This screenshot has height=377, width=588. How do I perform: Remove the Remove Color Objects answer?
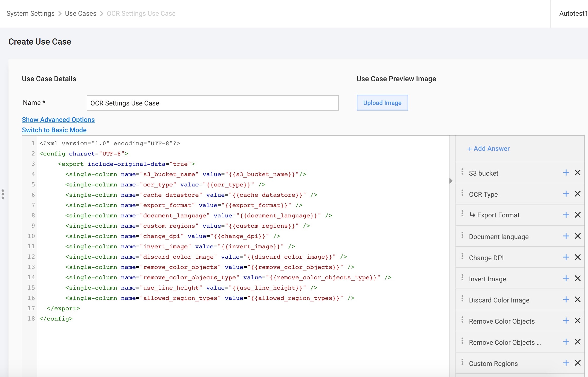[x=578, y=321]
